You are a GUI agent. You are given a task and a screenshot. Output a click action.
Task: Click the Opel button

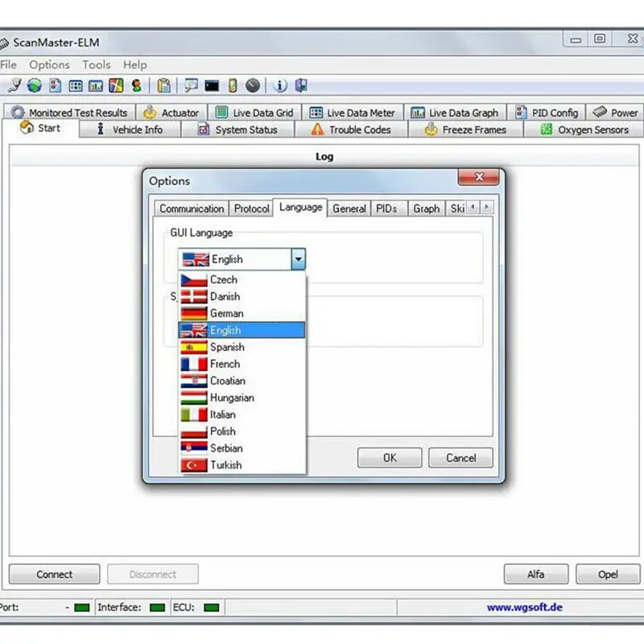click(x=608, y=574)
